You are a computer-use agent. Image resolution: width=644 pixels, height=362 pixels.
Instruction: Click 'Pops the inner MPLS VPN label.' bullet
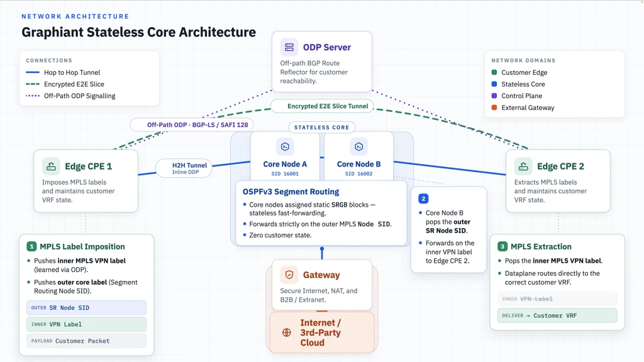[x=553, y=261]
